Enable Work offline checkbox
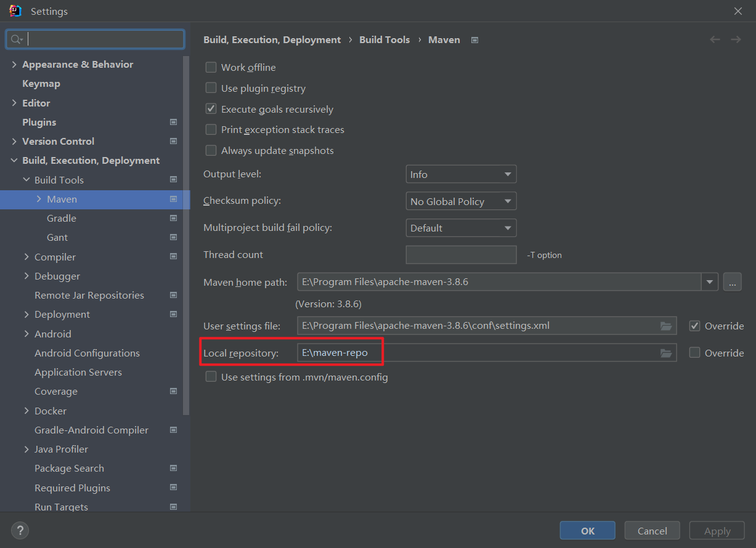This screenshot has height=548, width=756. click(211, 67)
